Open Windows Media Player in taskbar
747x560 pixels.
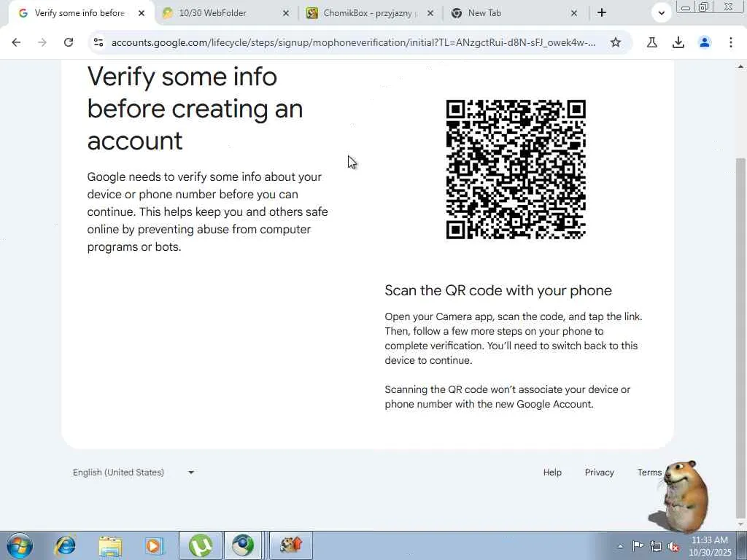point(154,545)
